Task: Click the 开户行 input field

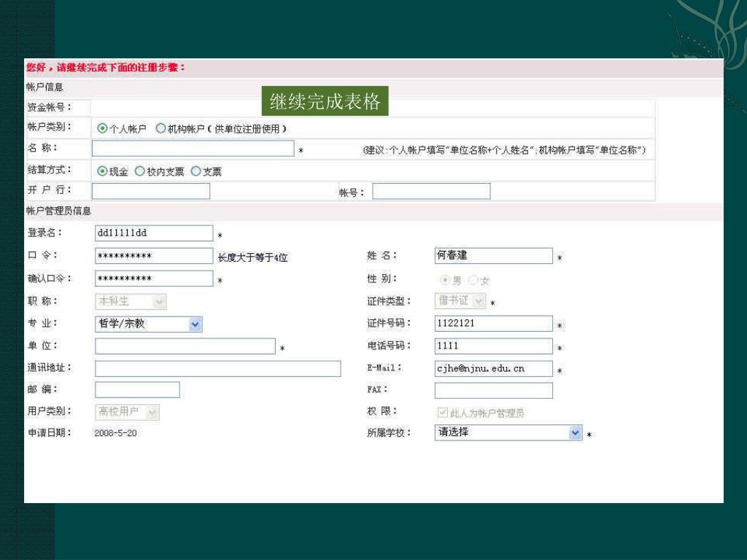Action: click(x=151, y=191)
